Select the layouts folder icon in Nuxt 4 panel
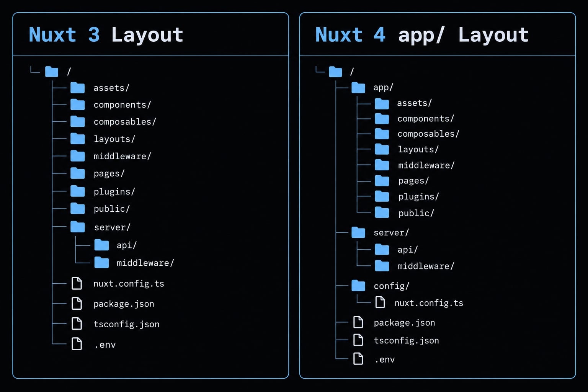 [382, 149]
